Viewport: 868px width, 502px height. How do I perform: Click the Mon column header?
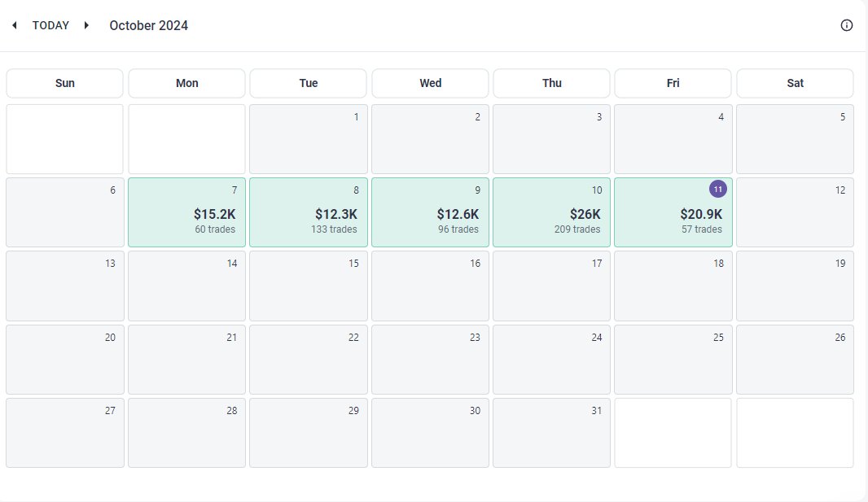186,84
